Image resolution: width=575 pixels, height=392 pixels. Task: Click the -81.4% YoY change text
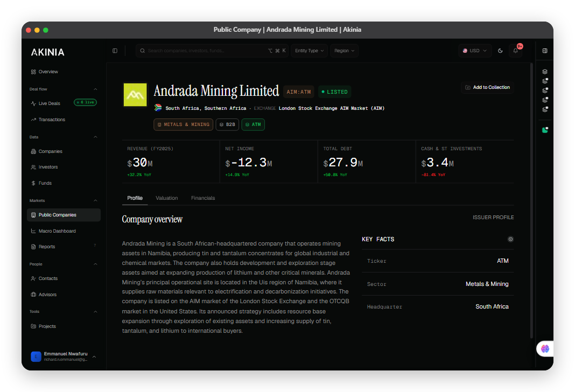click(433, 175)
